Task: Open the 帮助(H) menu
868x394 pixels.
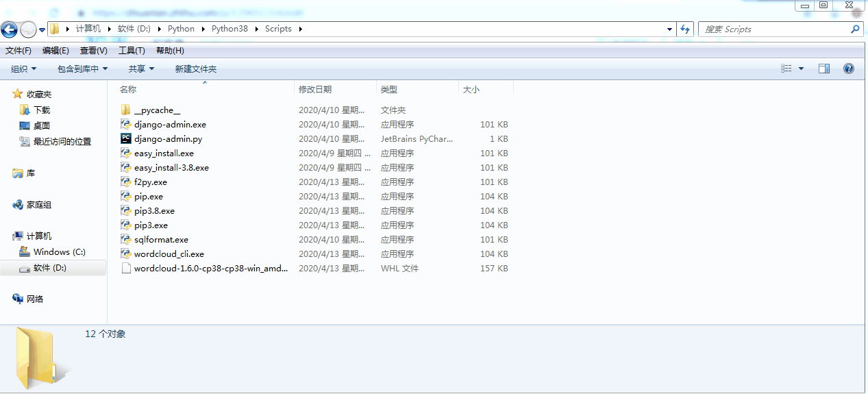Action: (x=170, y=51)
